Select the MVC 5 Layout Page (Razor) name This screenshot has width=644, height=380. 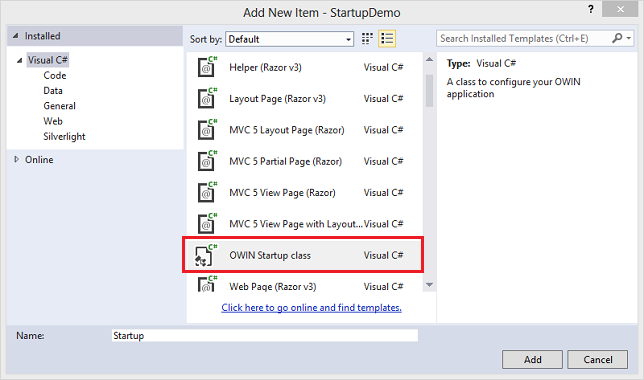pos(287,130)
